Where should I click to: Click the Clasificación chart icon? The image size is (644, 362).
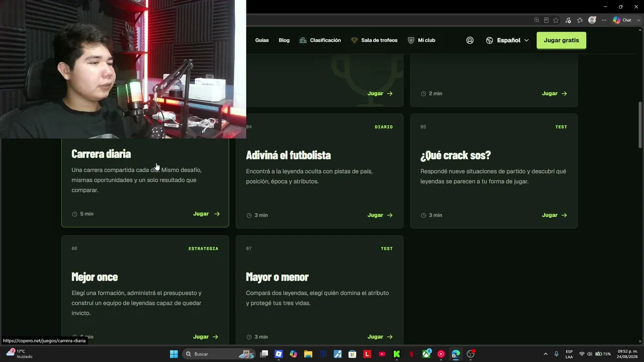pyautogui.click(x=303, y=40)
